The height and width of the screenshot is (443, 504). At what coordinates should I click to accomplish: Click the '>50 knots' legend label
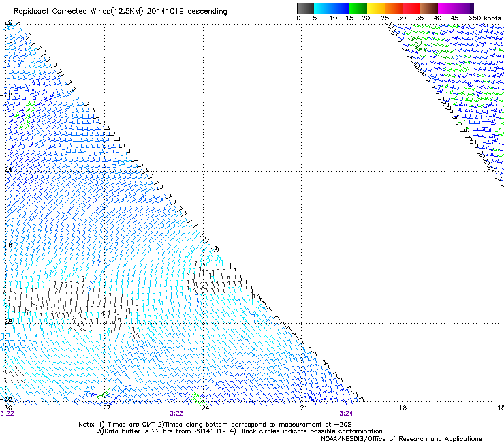pos(484,18)
